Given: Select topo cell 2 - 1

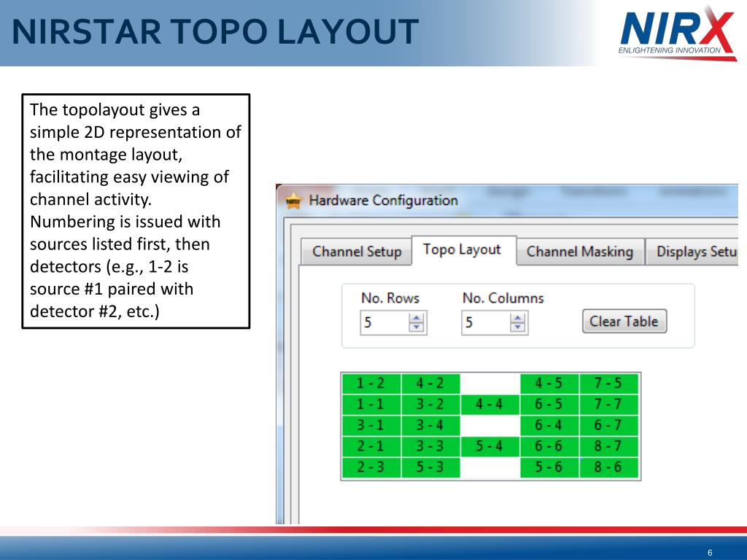Looking at the screenshot, I should point(371,446).
